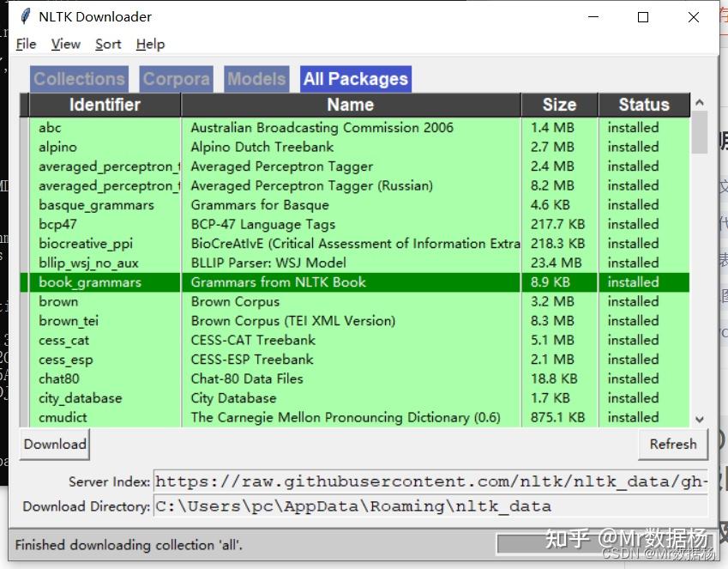Click the '875.1 KB' size cell
728x569 pixels.
pos(557,417)
